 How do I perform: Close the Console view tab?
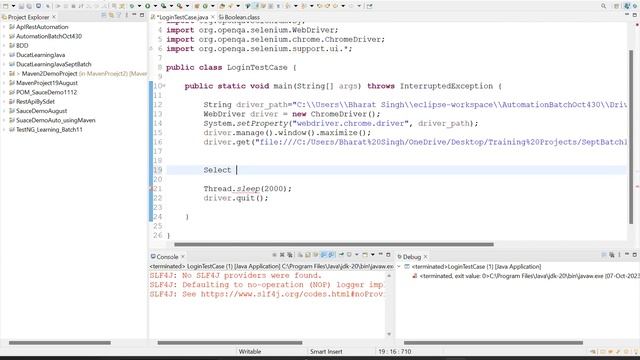183,257
